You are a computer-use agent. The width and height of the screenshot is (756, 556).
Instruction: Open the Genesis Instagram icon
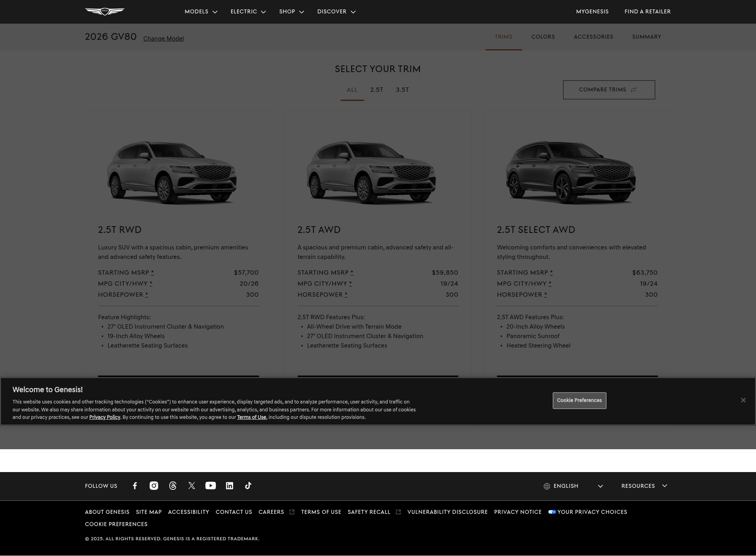point(154,486)
